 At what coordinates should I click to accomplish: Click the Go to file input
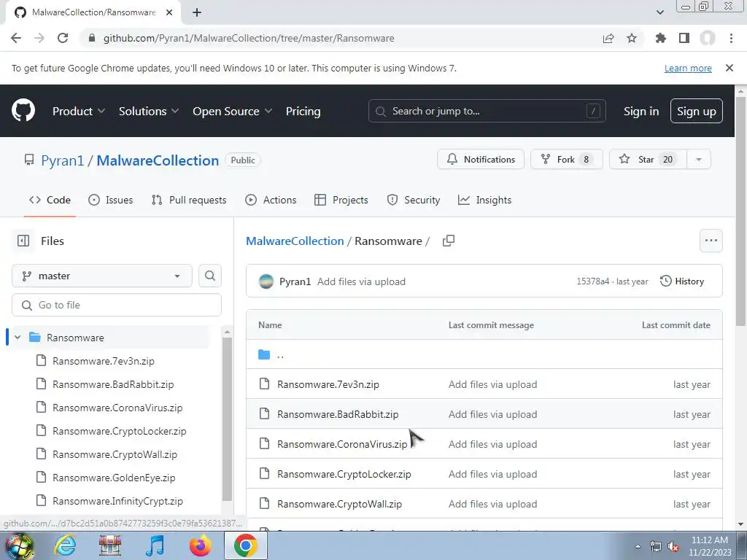coord(117,305)
